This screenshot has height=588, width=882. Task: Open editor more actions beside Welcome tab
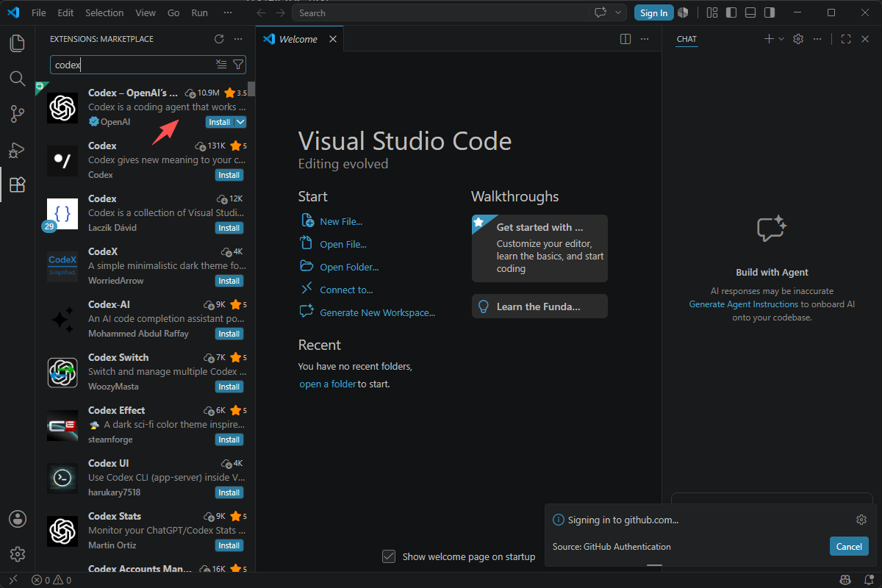645,39
